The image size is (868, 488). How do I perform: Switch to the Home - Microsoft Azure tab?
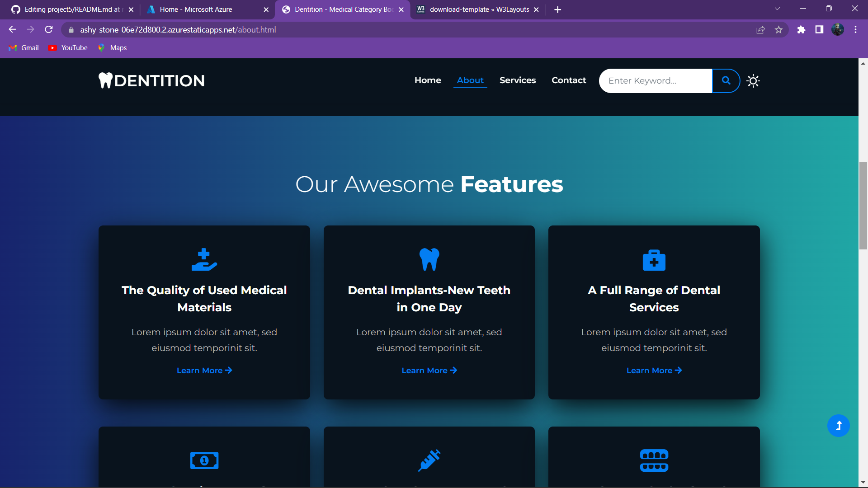click(196, 9)
